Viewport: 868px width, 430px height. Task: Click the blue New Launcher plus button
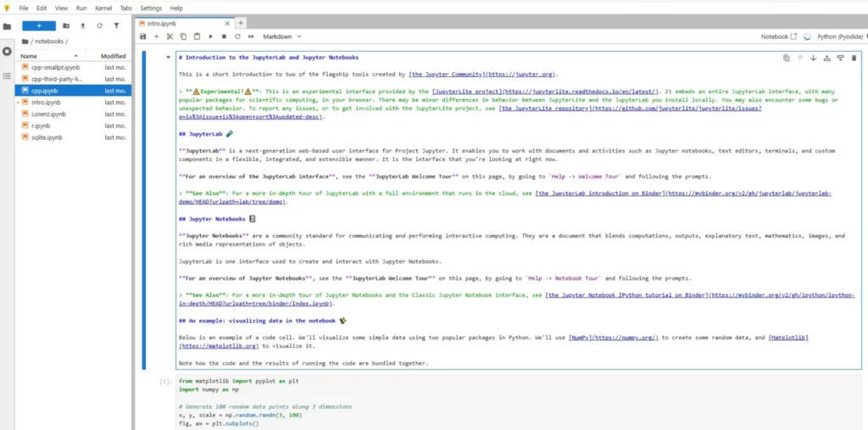pyautogui.click(x=39, y=25)
